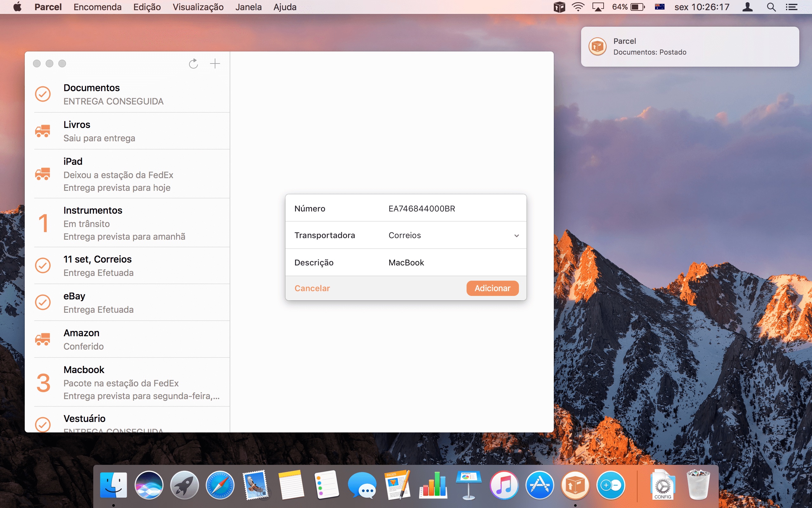Click the Amazon truck icon
This screenshot has height=508, width=812.
point(43,339)
